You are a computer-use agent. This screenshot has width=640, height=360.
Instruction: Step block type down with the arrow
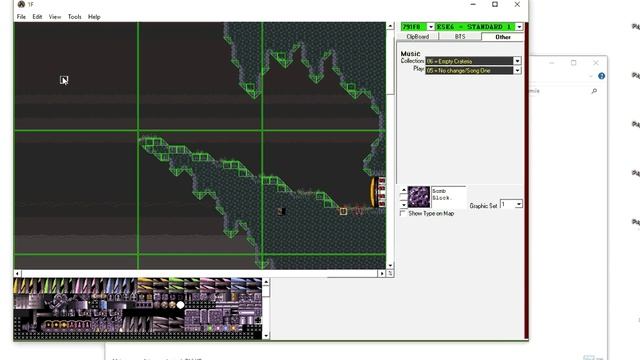pos(403,204)
